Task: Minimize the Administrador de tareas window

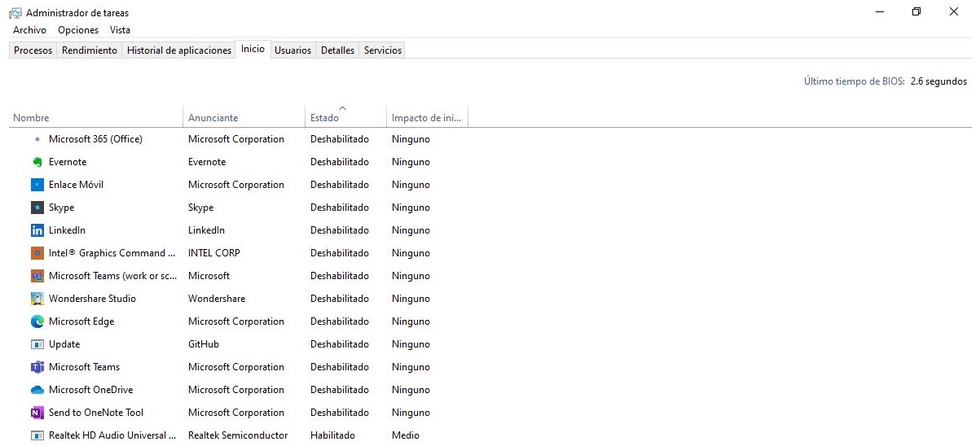Action: click(880, 12)
